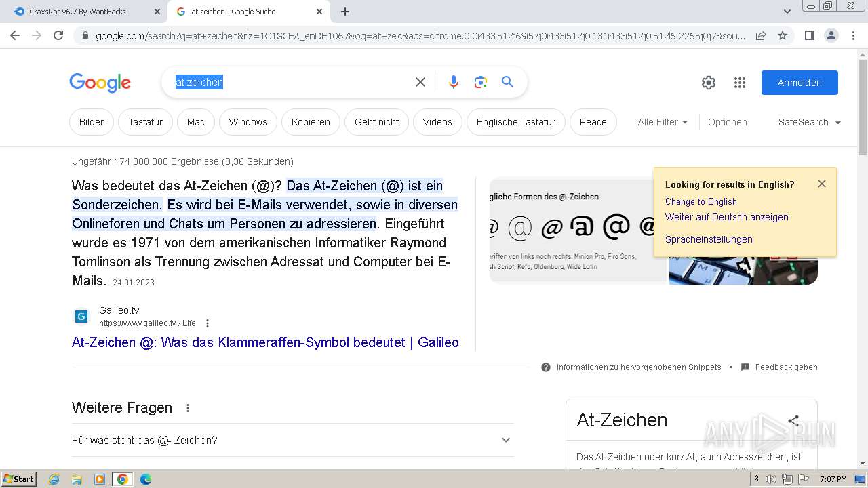Select the Mac filter chip
Screen dimensions: 868x488
pyautogui.click(x=196, y=122)
